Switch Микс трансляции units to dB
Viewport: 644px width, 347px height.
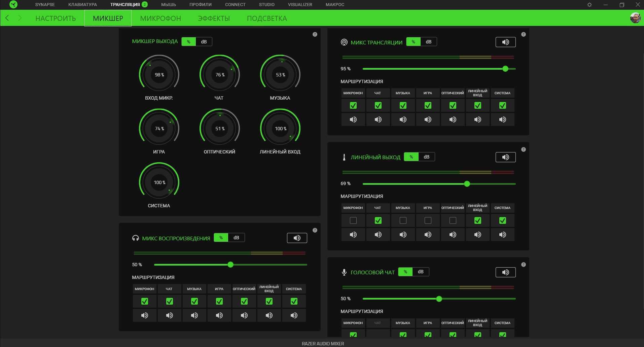pyautogui.click(x=428, y=42)
